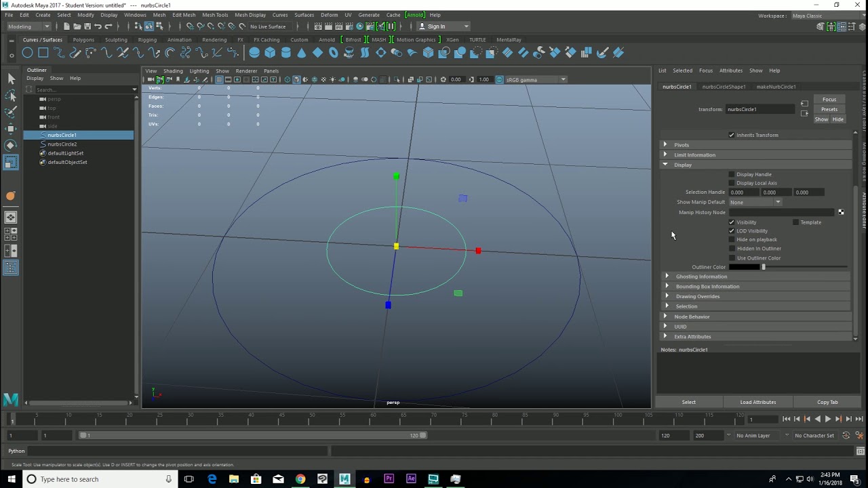Viewport: 868px width, 488px height.
Task: Click the Outliner Color slider handle
Action: (763, 267)
